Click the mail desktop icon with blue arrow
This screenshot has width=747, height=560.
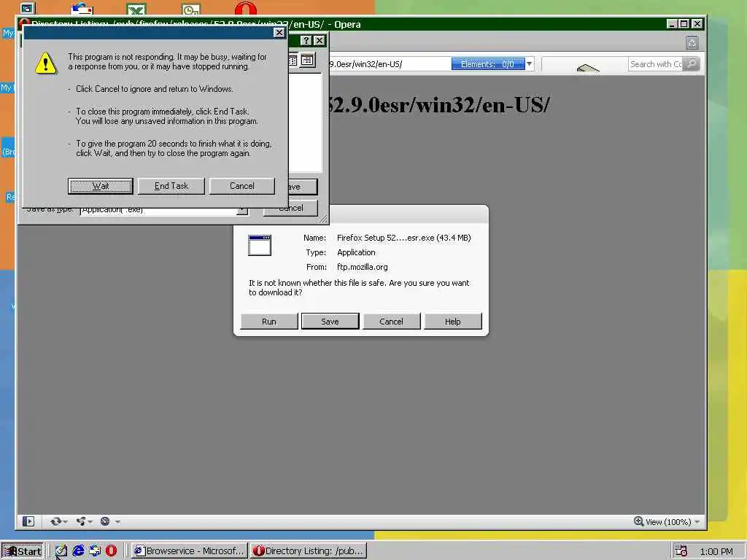(x=82, y=8)
